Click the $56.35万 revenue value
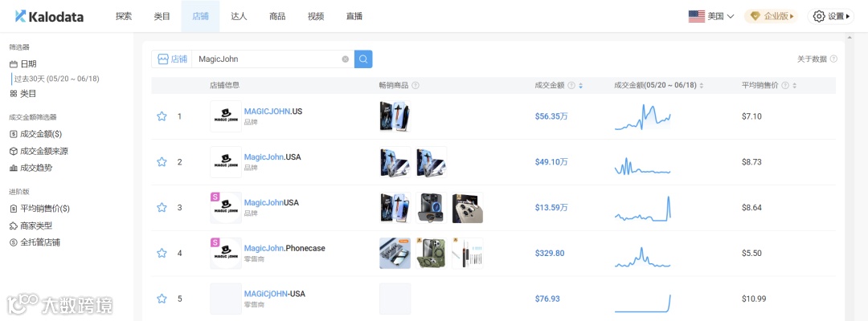The image size is (868, 321). [551, 116]
